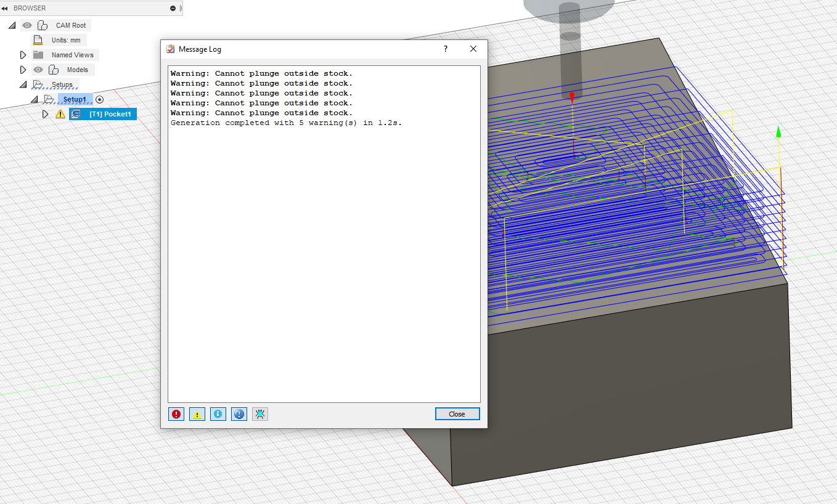The height and width of the screenshot is (504, 837).
Task: Click the Named Views folder icon
Action: pos(38,55)
